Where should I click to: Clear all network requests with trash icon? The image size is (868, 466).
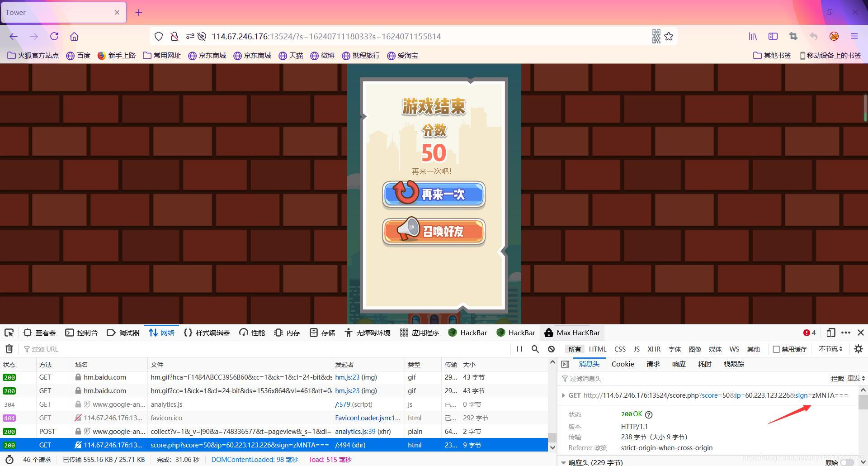9,349
